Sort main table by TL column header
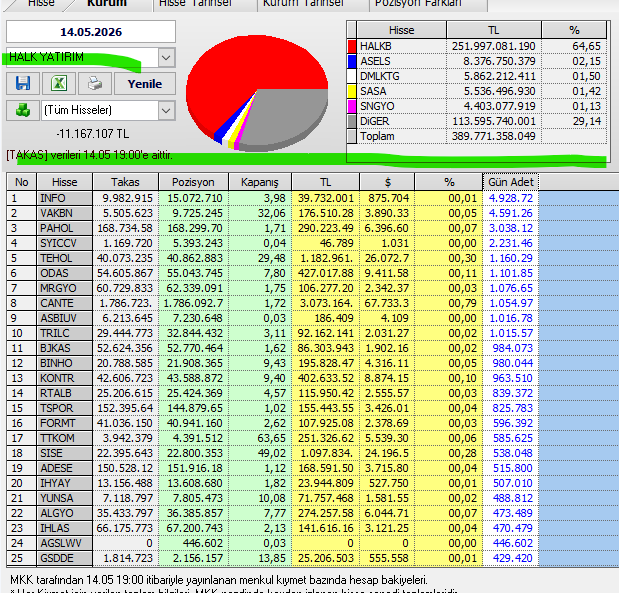Image resolution: width=619 pixels, height=593 pixels. [325, 182]
